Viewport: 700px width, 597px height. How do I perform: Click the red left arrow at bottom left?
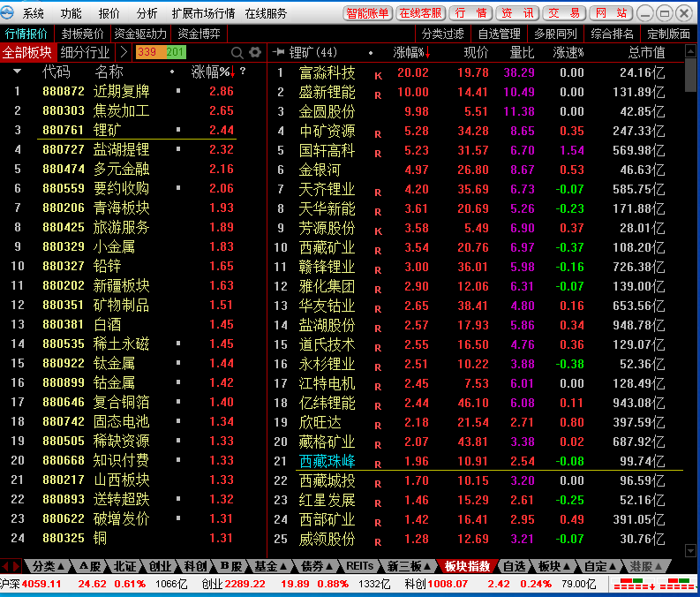[x=5, y=567]
